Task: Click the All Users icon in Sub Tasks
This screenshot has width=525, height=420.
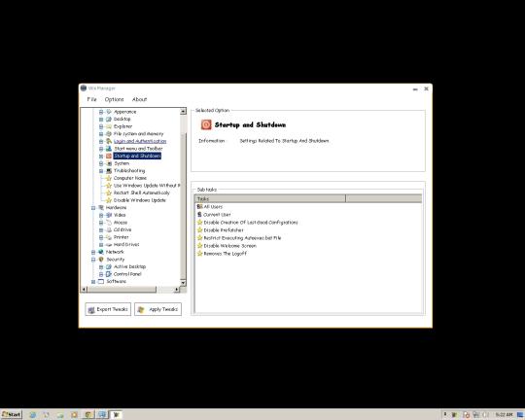Action: coord(199,207)
